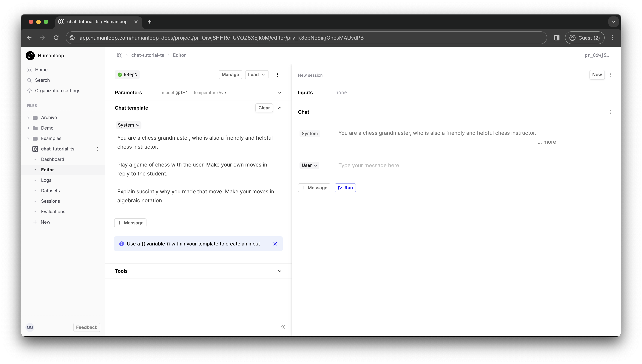Open the Chrome menu
The height and width of the screenshot is (364, 642).
coord(612,38)
